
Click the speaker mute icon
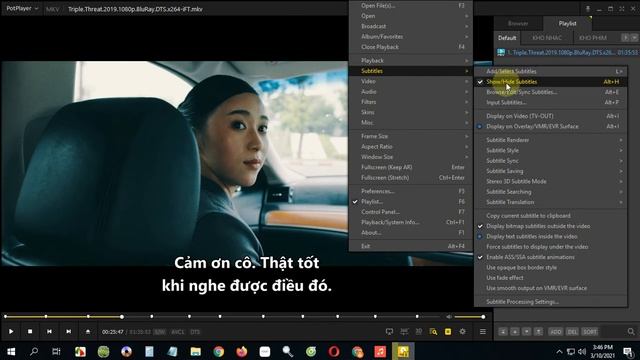[x=449, y=316]
